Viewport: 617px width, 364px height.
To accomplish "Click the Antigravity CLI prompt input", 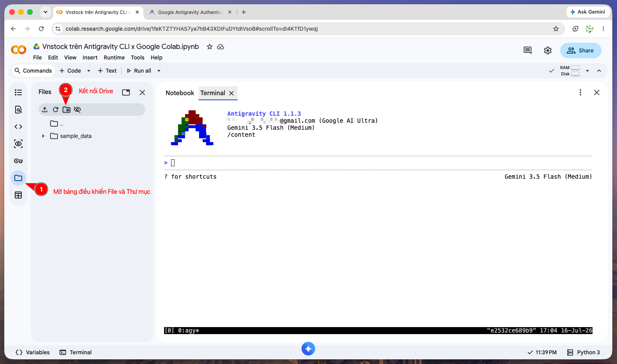I will pos(378,163).
